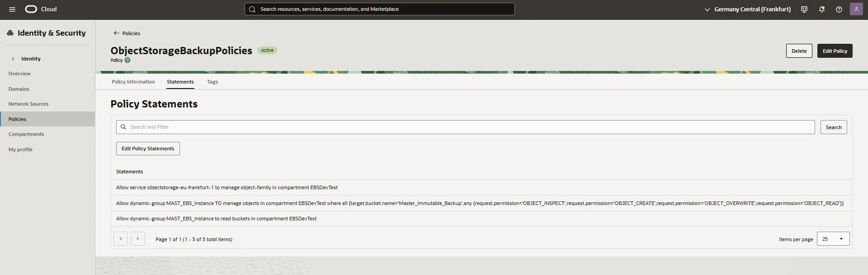This screenshot has width=868, height=275.
Task: Open Overview in the Identity sidebar
Action: [19, 74]
